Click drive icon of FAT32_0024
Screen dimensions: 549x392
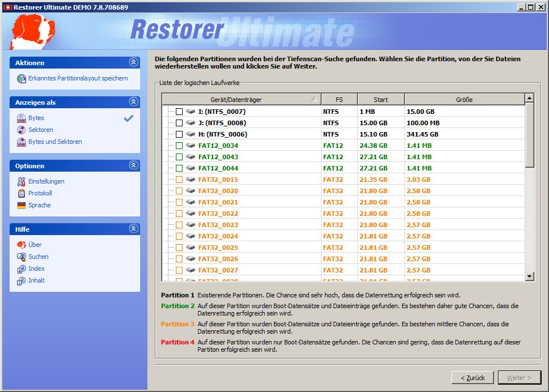click(191, 236)
